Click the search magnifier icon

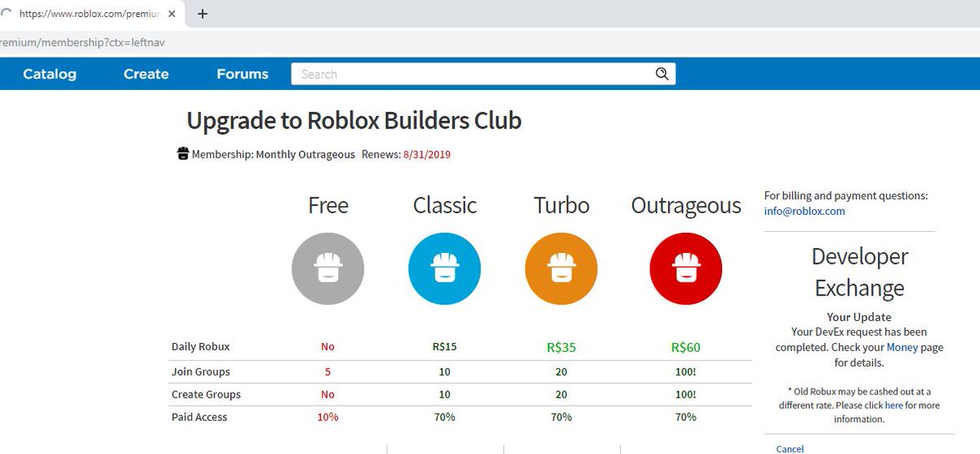tap(661, 74)
